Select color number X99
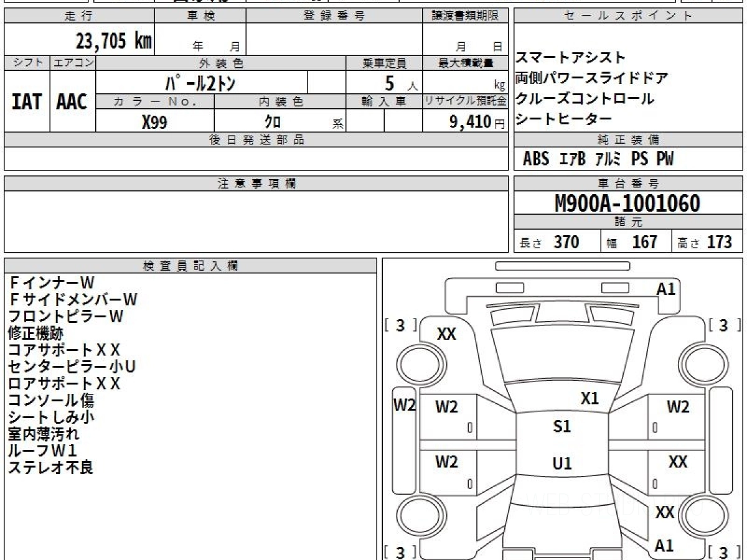The width and height of the screenshot is (747, 560). click(x=154, y=122)
